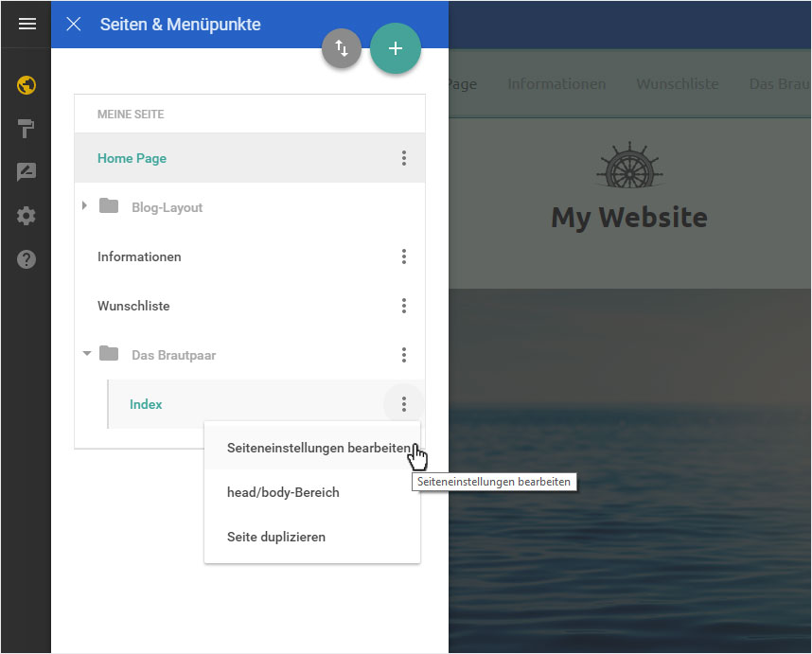Open the globe pages sidebar icon
This screenshot has width=812, height=654.
pyautogui.click(x=26, y=85)
